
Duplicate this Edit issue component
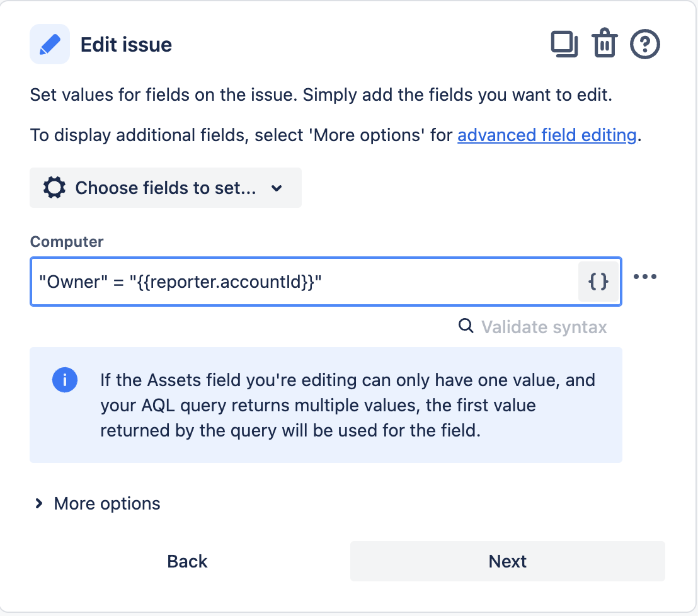coord(564,44)
